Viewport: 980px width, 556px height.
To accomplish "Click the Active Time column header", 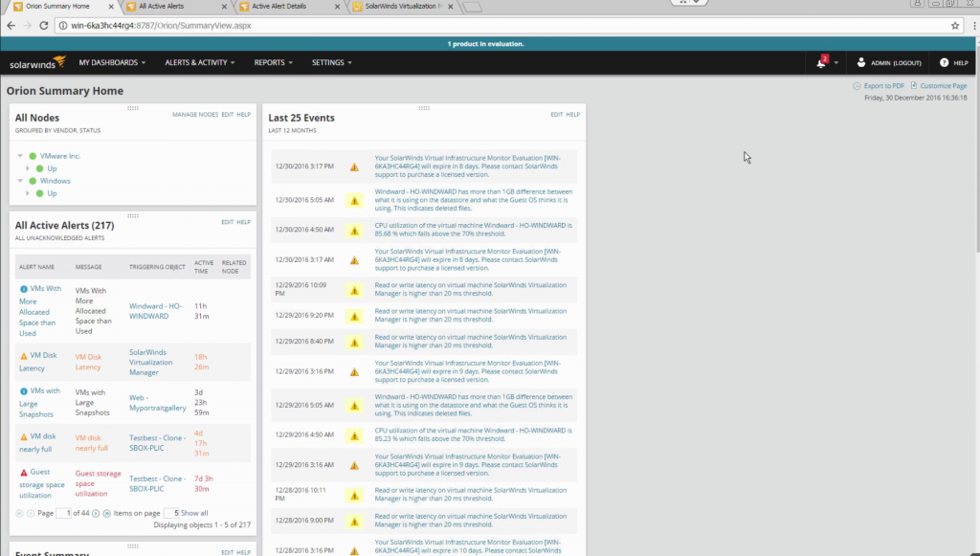I will [x=204, y=267].
